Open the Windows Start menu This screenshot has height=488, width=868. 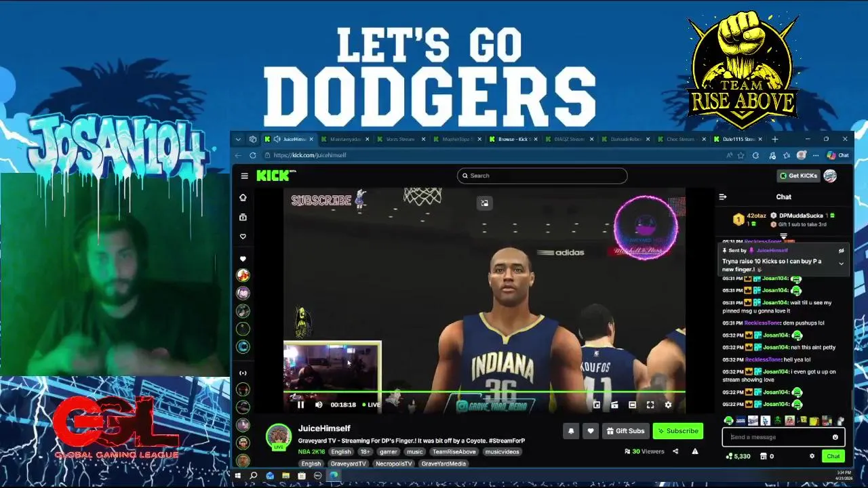tap(238, 476)
